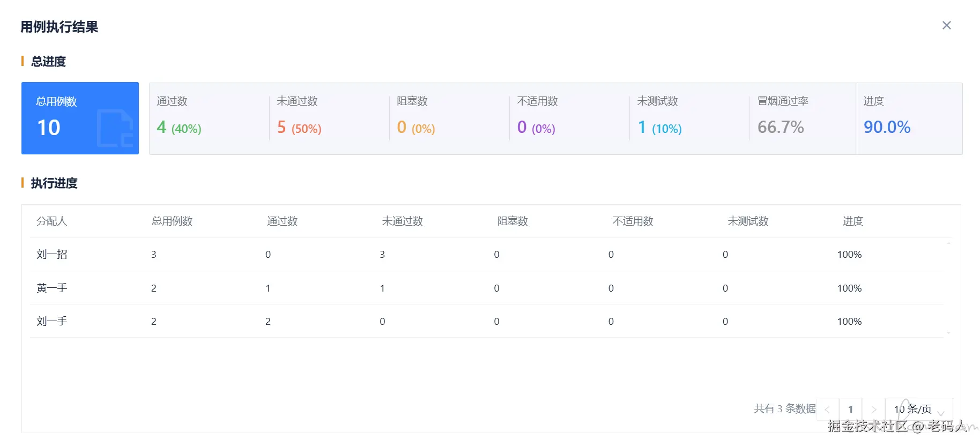Click the 未通过数 5 (50%) statistic
This screenshot has height=446, width=980.
pyautogui.click(x=299, y=128)
